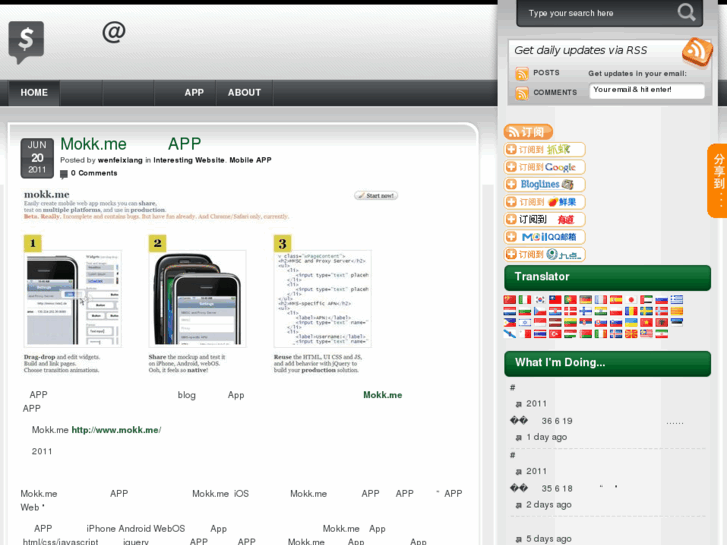The width and height of the screenshot is (727, 545).
Task: Click the RSS icon beside POSTS
Action: (522, 73)
